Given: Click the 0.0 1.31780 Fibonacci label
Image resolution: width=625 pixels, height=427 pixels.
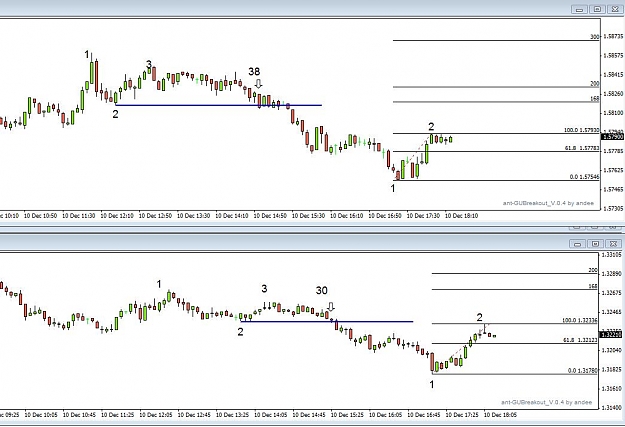Looking at the screenshot, I should point(582,371).
